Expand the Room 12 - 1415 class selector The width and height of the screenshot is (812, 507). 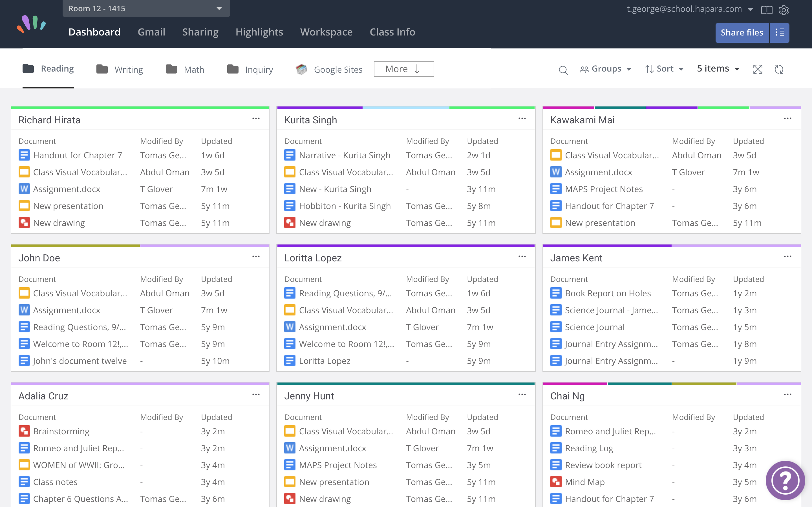pos(219,8)
